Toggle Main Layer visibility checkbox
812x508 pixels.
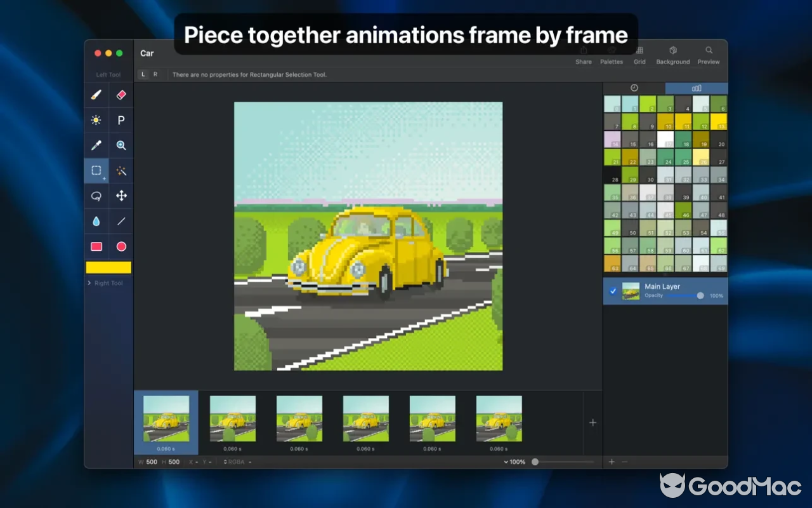point(612,291)
